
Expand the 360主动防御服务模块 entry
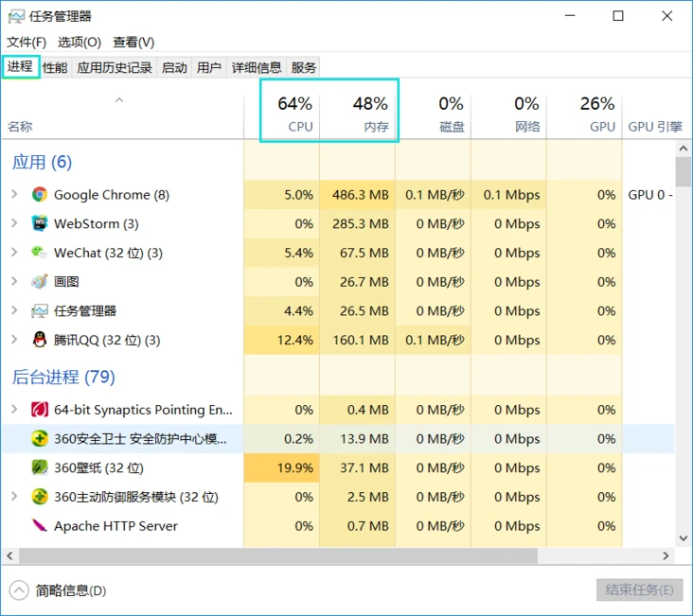(x=14, y=496)
